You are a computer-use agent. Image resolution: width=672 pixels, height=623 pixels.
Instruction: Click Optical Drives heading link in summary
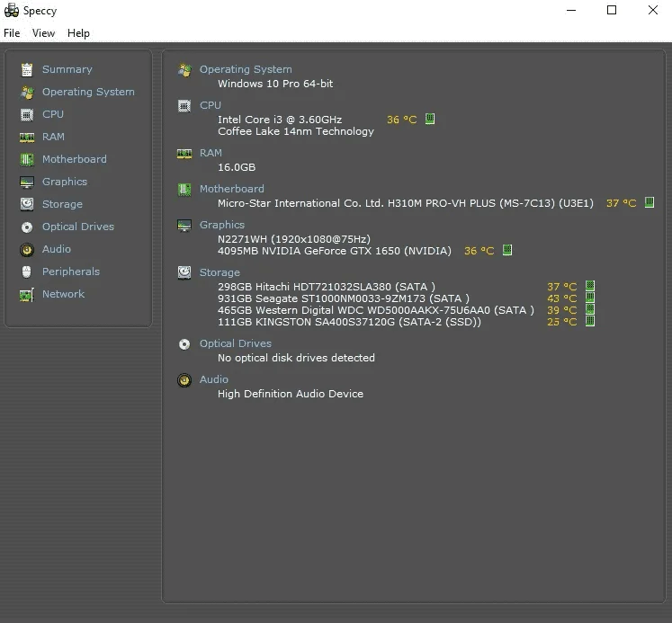coord(236,343)
